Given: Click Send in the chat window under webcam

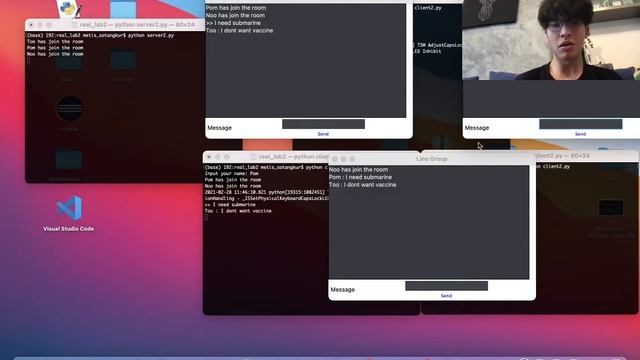Looking at the screenshot, I should click(580, 134).
